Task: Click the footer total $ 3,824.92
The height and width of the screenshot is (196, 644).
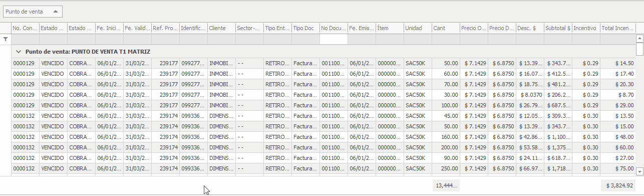Action: tap(617, 185)
